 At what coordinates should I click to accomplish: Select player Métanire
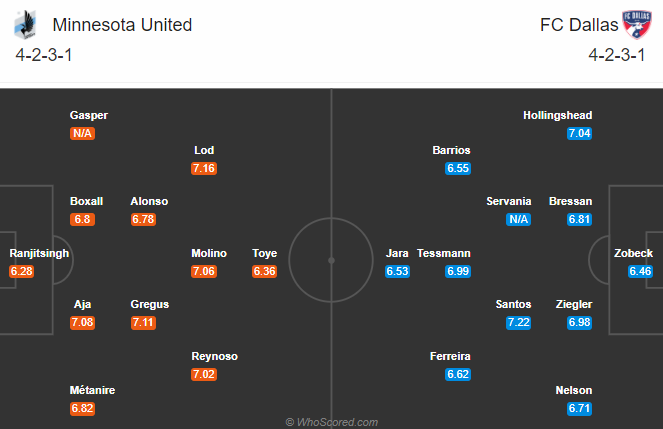[92, 390]
